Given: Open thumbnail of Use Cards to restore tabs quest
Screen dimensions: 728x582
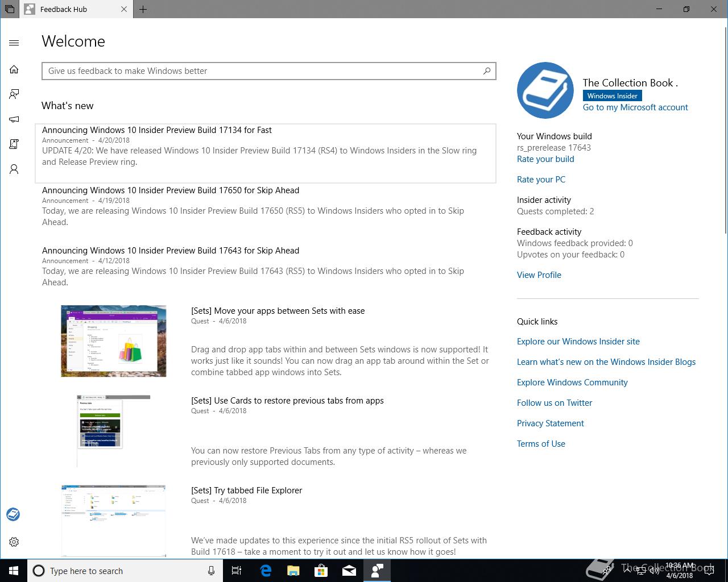Looking at the screenshot, I should (x=114, y=431).
